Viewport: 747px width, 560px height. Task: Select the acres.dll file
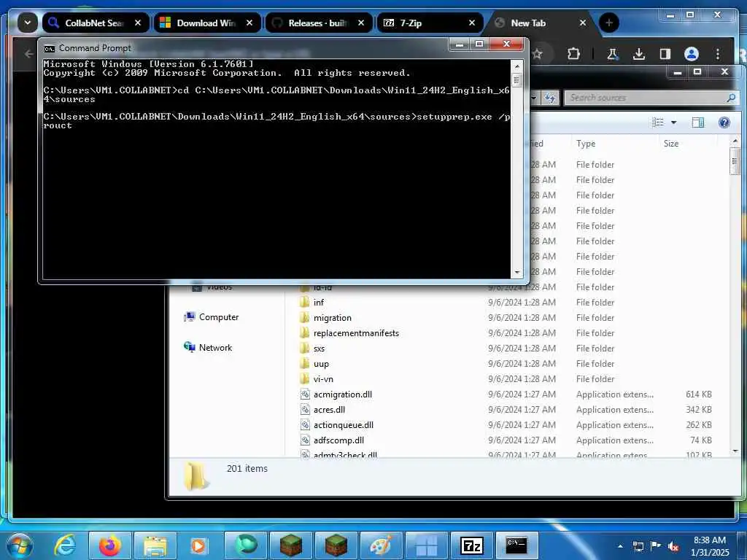pyautogui.click(x=322, y=409)
